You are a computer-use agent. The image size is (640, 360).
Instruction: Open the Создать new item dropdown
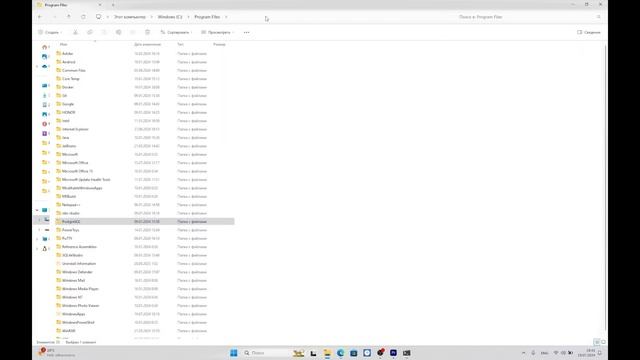pyautogui.click(x=50, y=32)
